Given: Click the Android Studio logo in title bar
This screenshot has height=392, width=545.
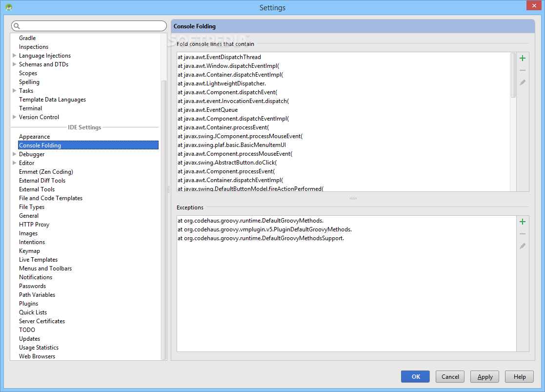Looking at the screenshot, I should pyautogui.click(x=9, y=7).
